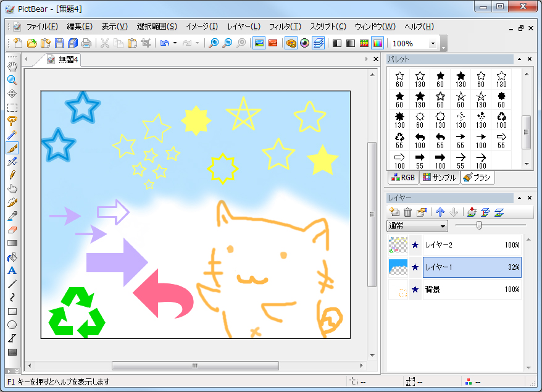Move layer up with the blue arrow
This screenshot has width=542, height=392.
[440, 212]
